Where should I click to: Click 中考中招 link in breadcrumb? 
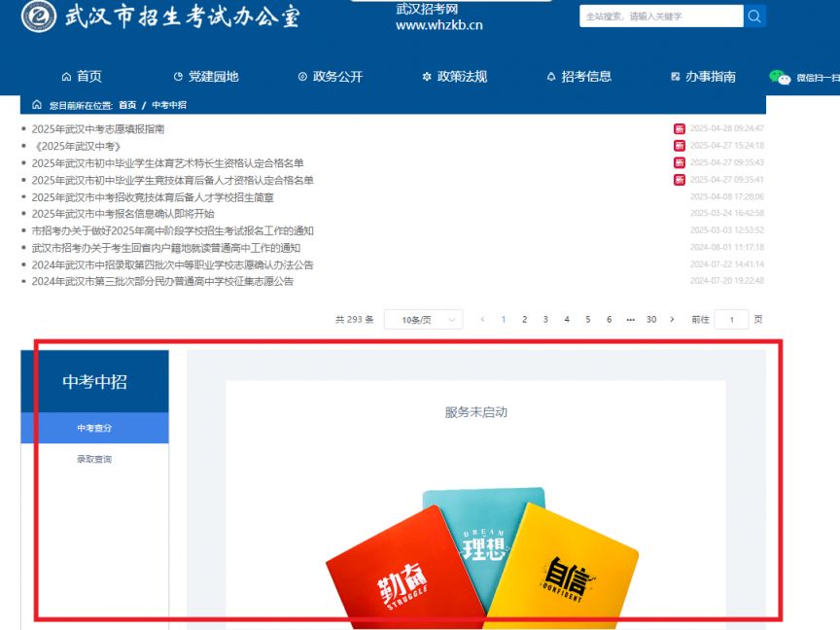point(169,105)
